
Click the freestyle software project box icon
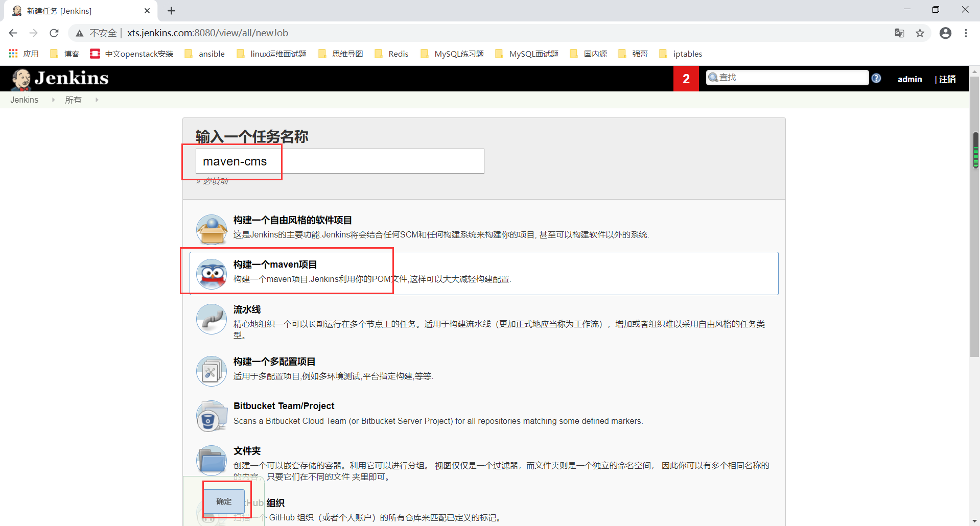(x=212, y=230)
